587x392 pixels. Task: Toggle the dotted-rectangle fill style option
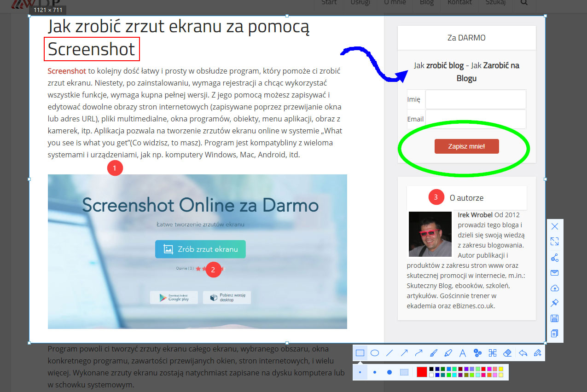point(404,372)
